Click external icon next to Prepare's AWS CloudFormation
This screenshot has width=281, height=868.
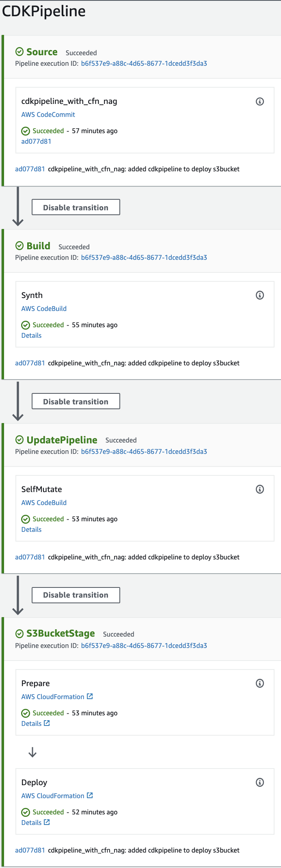point(90,696)
